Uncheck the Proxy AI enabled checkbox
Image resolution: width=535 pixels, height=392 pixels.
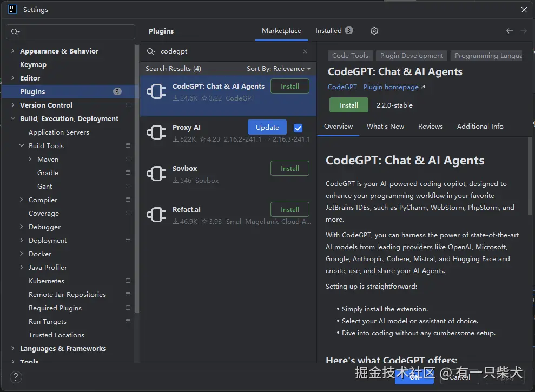298,128
